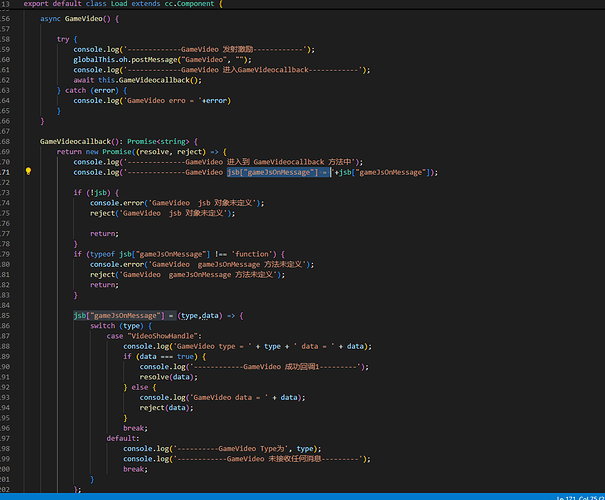The width and height of the screenshot is (605, 500).
Task: Click the log line with '进入到 GameVideocallback 方法中'
Action: coord(218,162)
